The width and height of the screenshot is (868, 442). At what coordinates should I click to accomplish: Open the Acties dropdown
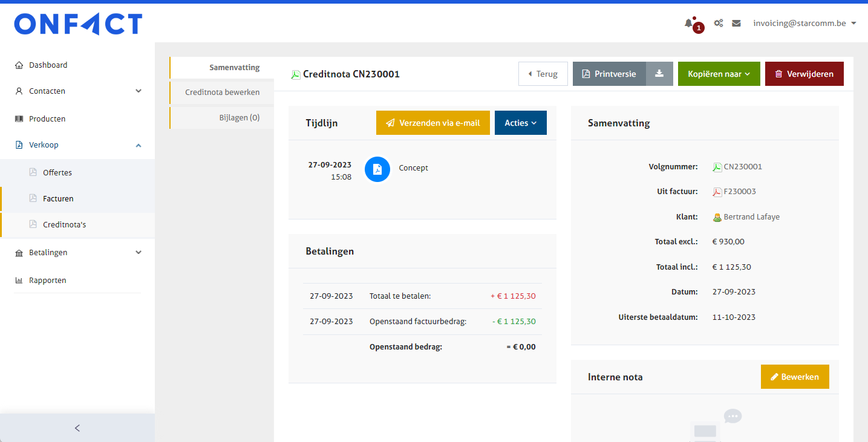click(x=520, y=123)
